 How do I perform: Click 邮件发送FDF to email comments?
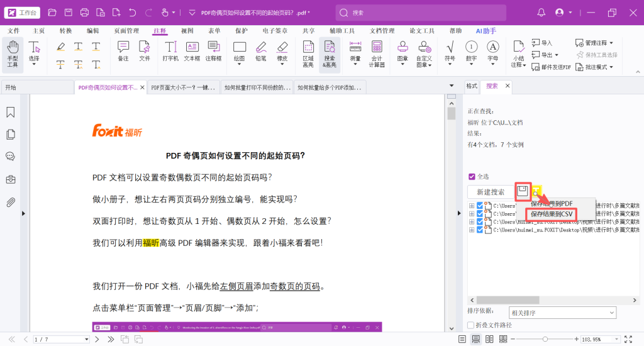551,67
